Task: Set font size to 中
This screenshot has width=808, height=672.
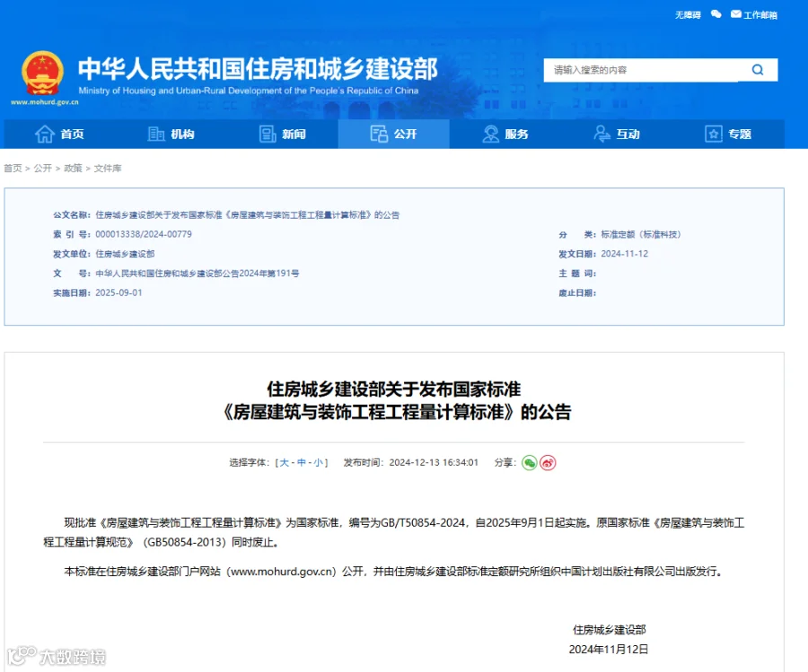Action: pyautogui.click(x=302, y=462)
